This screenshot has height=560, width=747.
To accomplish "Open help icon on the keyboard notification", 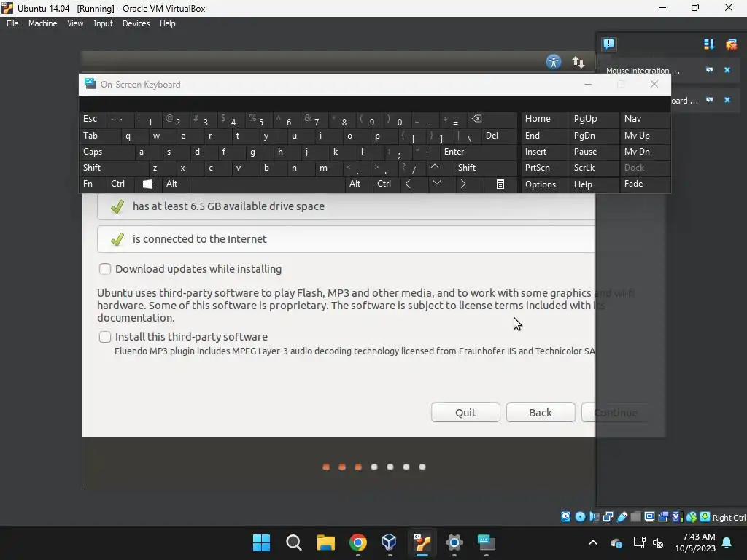I will pos(709,100).
